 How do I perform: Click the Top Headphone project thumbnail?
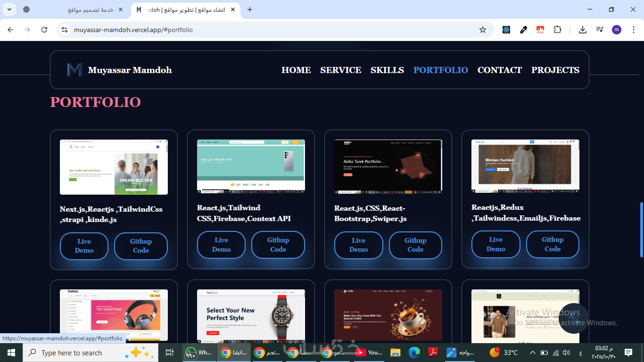pyautogui.click(x=114, y=315)
